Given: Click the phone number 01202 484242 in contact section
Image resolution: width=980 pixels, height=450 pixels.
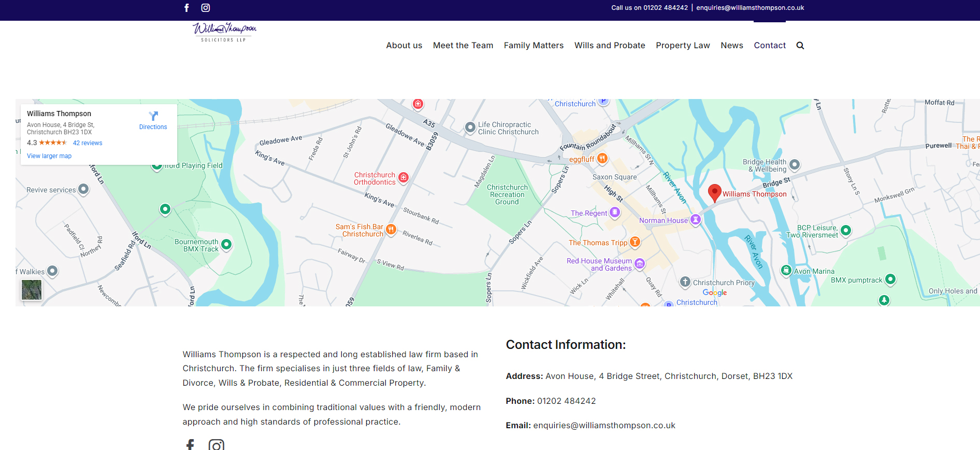Looking at the screenshot, I should click(567, 401).
